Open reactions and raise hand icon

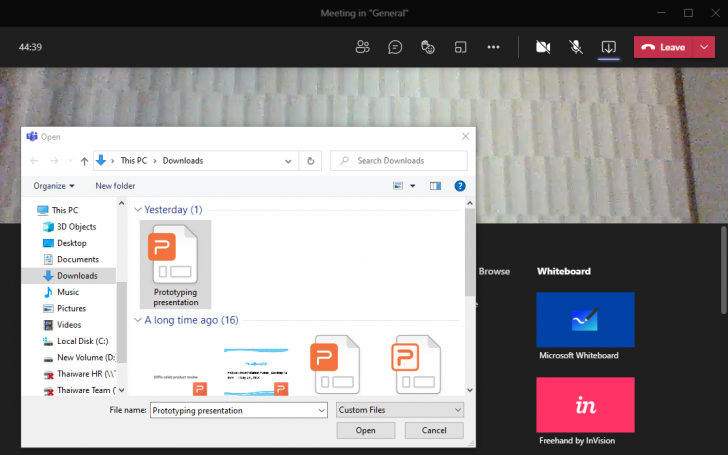428,47
